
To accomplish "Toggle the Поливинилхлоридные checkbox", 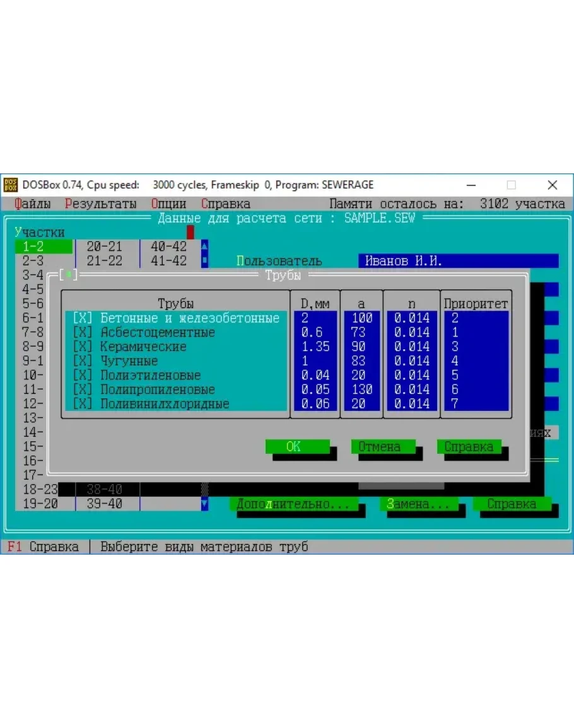I will tap(83, 404).
